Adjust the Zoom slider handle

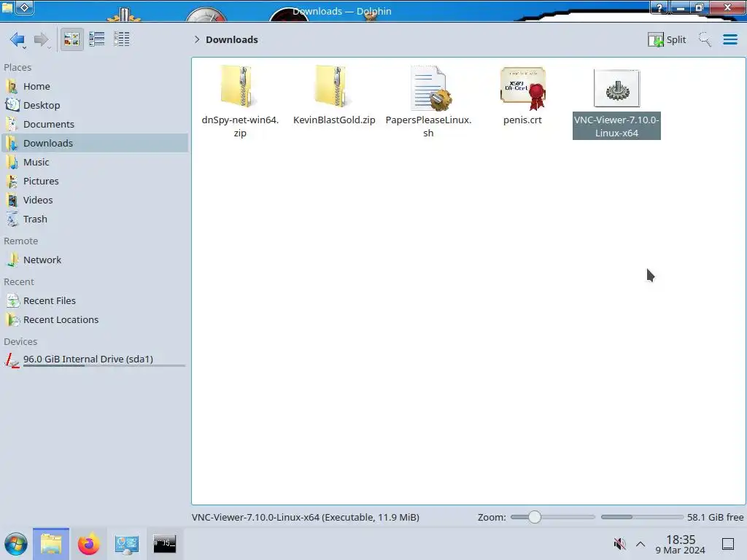click(535, 517)
